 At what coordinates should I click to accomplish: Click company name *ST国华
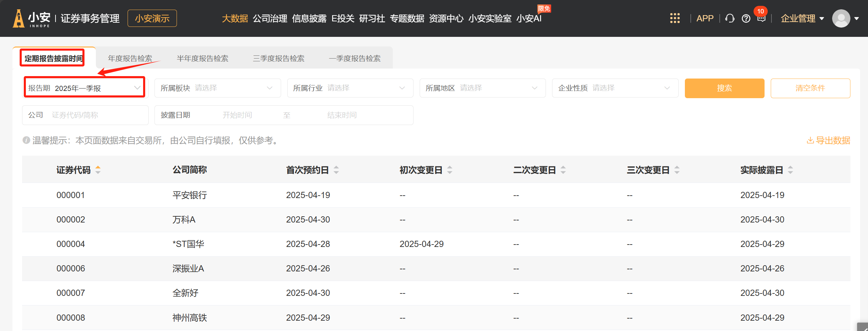tap(188, 244)
